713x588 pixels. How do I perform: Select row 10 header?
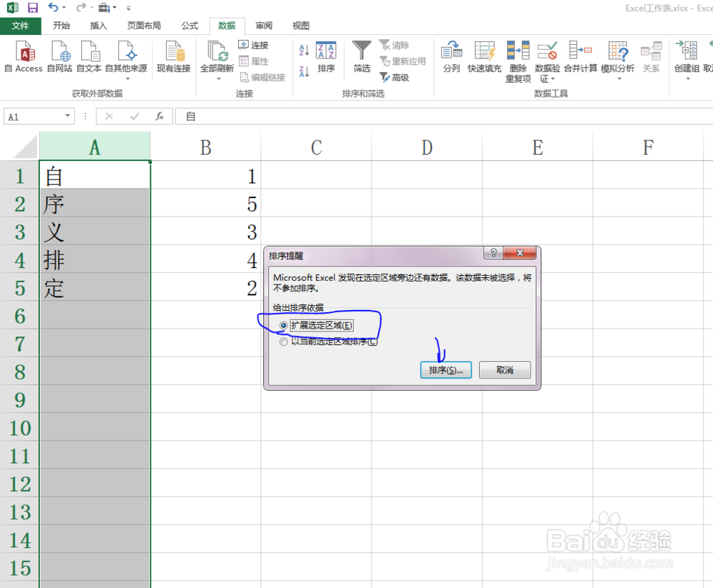point(19,428)
